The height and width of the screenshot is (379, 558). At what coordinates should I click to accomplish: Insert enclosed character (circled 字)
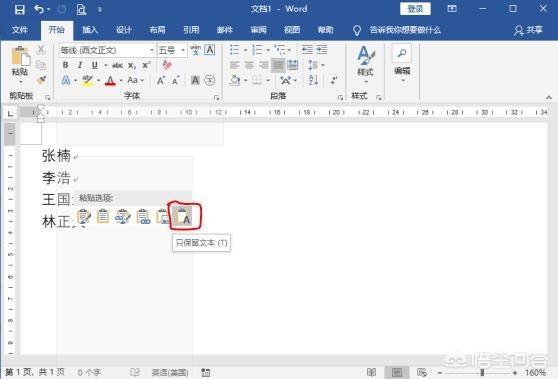click(x=210, y=80)
